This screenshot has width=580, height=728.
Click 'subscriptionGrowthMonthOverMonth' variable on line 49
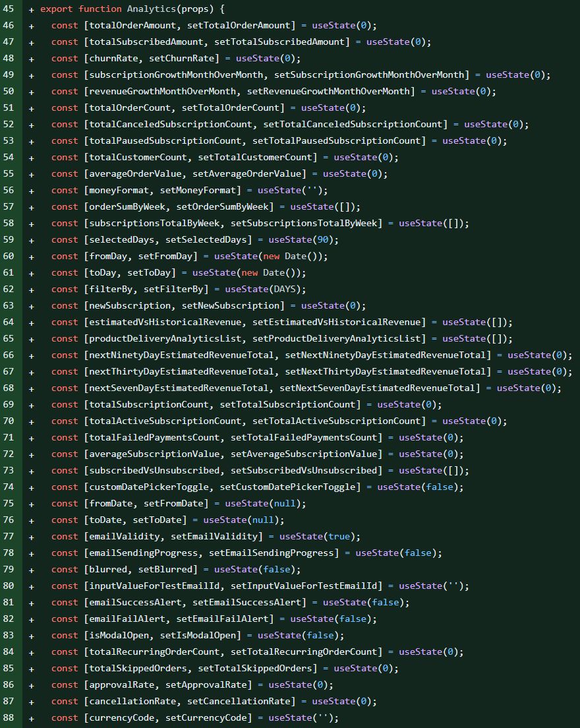pyautogui.click(x=177, y=75)
